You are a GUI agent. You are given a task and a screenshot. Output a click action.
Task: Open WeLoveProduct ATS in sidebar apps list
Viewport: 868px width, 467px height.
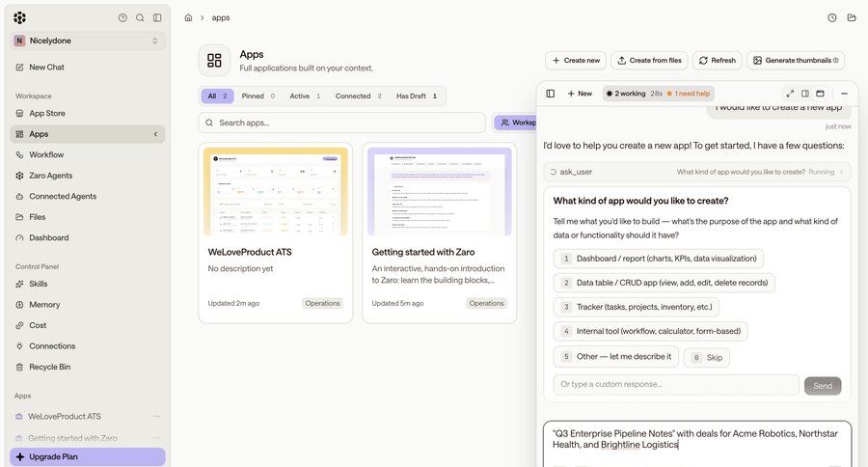point(65,416)
